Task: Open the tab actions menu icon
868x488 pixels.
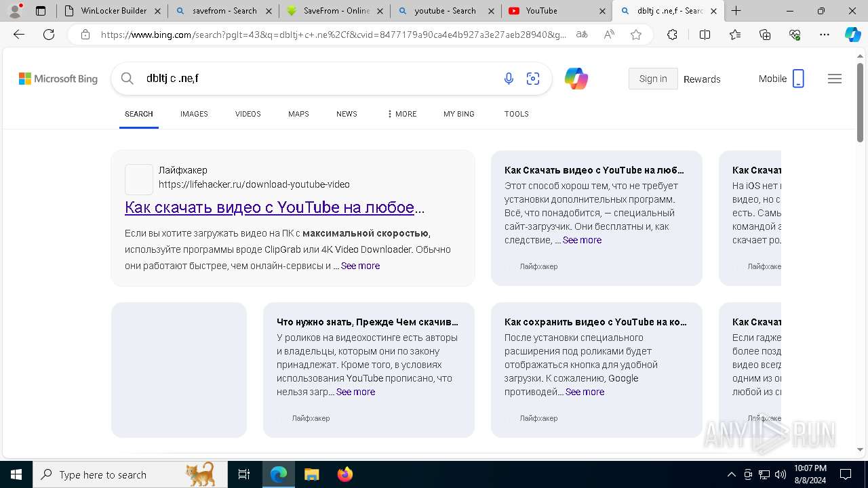Action: (x=41, y=11)
